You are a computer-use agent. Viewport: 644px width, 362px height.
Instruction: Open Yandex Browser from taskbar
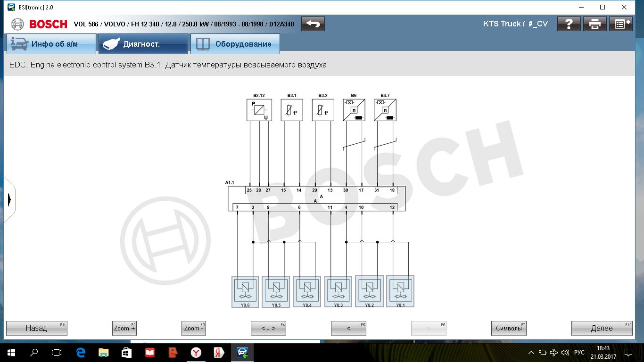[x=196, y=353]
